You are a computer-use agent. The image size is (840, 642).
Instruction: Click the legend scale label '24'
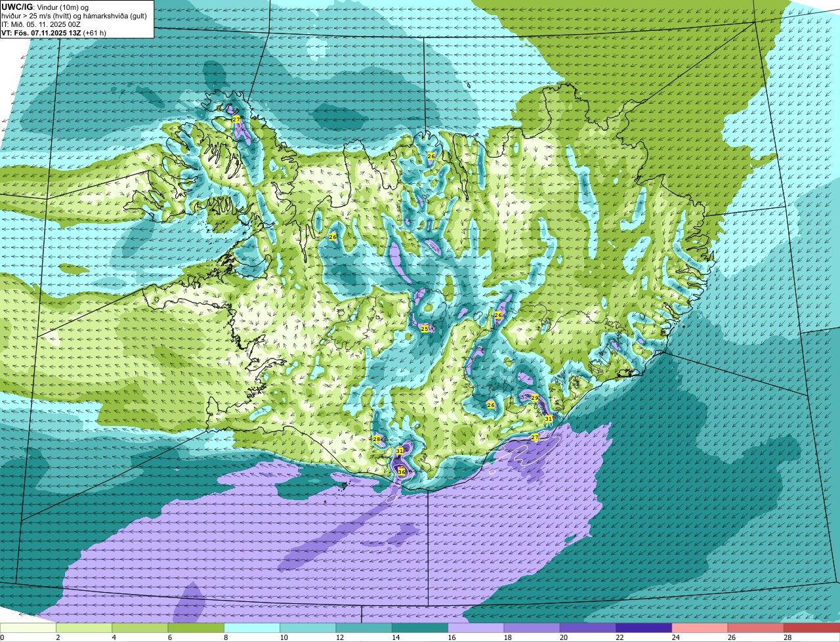(x=675, y=637)
